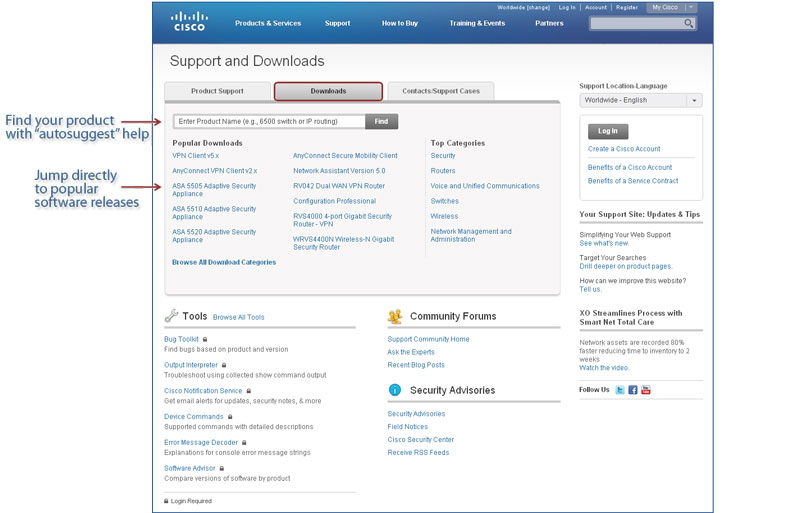Open the Output Interpreter tool
Image resolution: width=800 pixels, height=513 pixels.
coord(191,365)
